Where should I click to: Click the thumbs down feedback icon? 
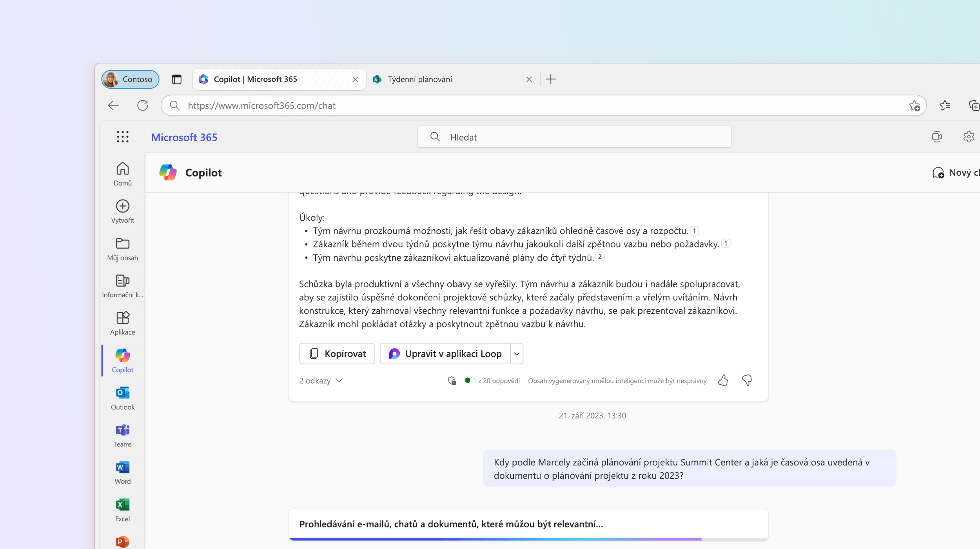click(x=747, y=380)
